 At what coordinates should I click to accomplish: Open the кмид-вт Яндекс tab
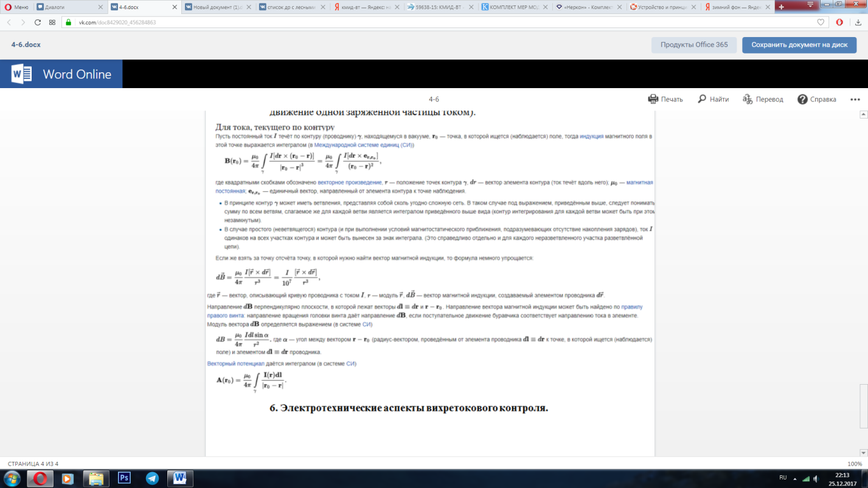pos(367,7)
